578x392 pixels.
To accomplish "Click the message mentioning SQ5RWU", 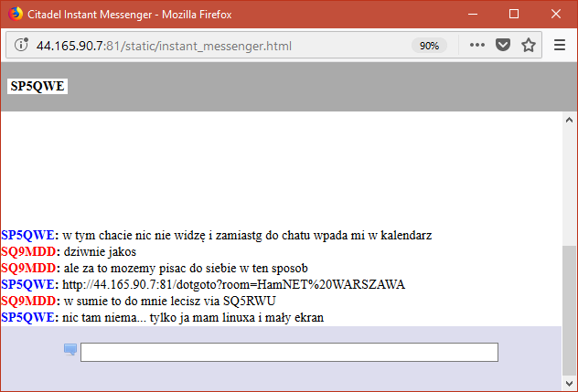I will (169, 301).
